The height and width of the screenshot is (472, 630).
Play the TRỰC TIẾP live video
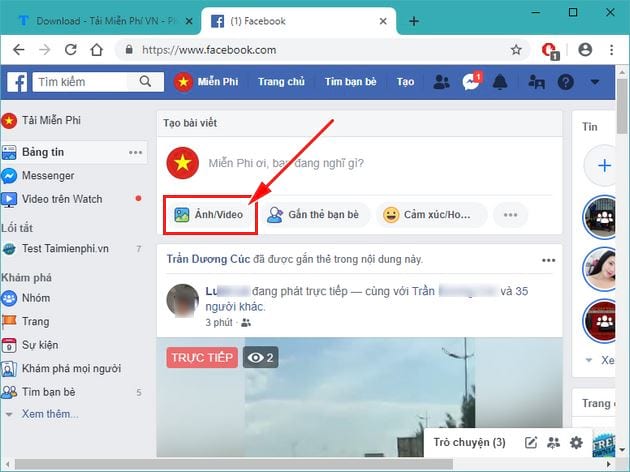click(359, 397)
